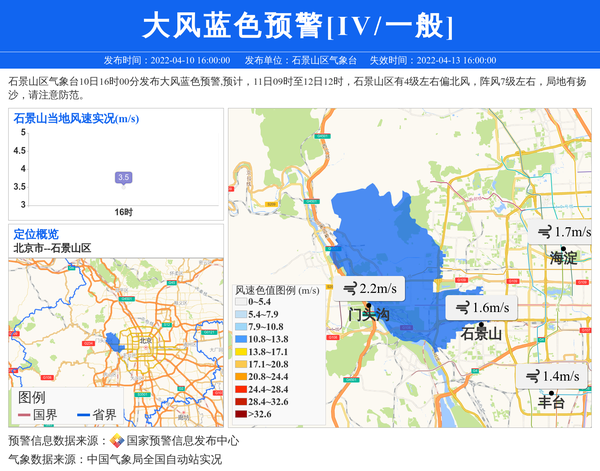Click the 国家预警信息发布中心 logo icon

pos(117,441)
